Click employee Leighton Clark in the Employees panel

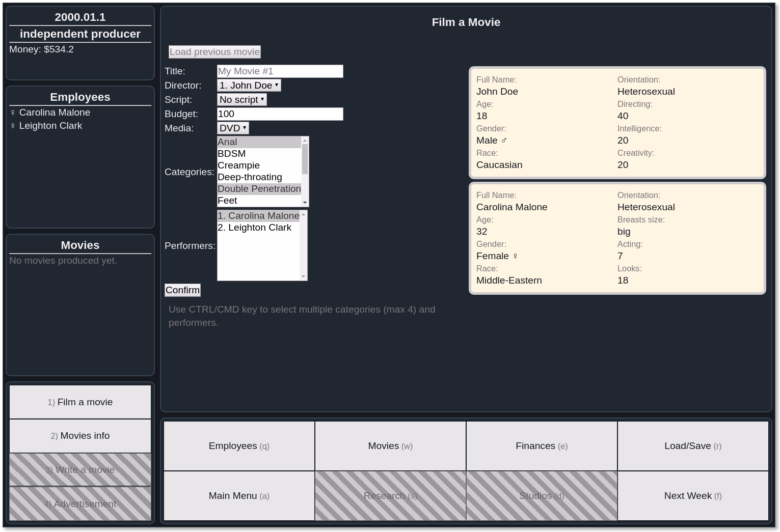click(x=50, y=126)
